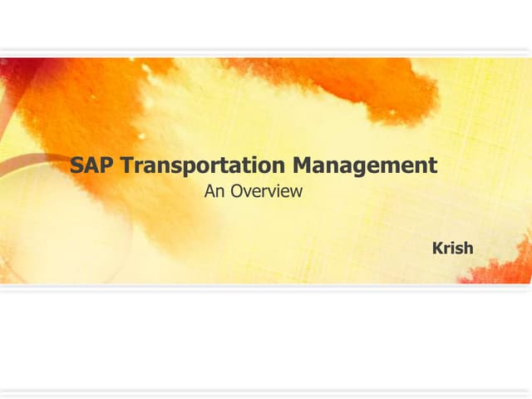Click the large orange watercolor splash at top-left
The width and height of the screenshot is (532, 399).
(x=75, y=100)
